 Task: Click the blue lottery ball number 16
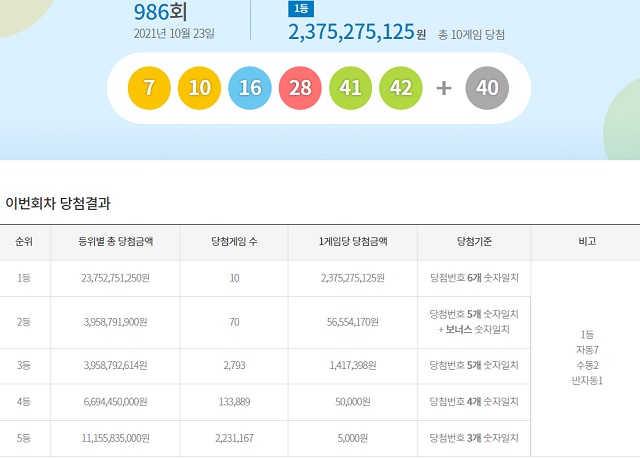250,88
